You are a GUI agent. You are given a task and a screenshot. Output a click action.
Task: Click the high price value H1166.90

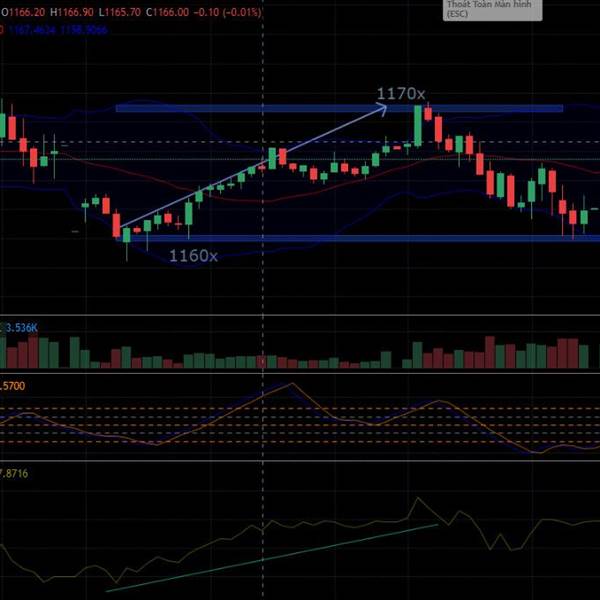tap(72, 12)
